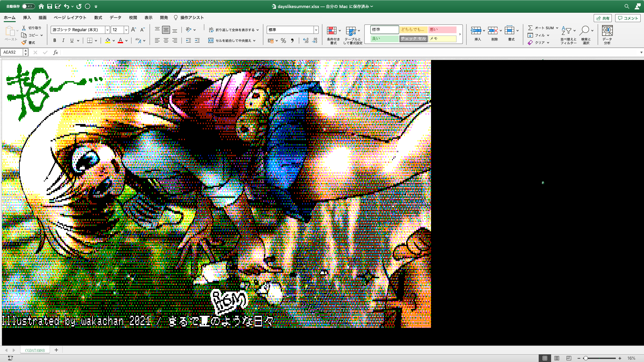This screenshot has height=362, width=644.
Task: Toggle middle vertical alignment
Action: point(166,30)
